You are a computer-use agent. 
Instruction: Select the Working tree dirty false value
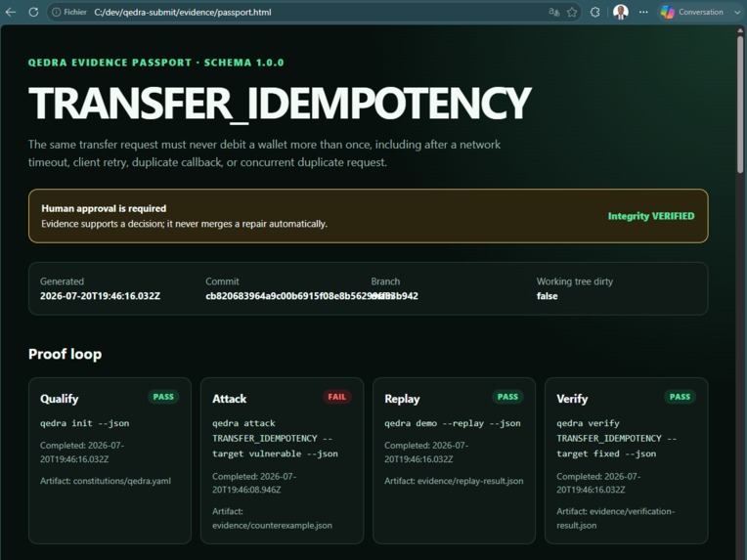(547, 296)
